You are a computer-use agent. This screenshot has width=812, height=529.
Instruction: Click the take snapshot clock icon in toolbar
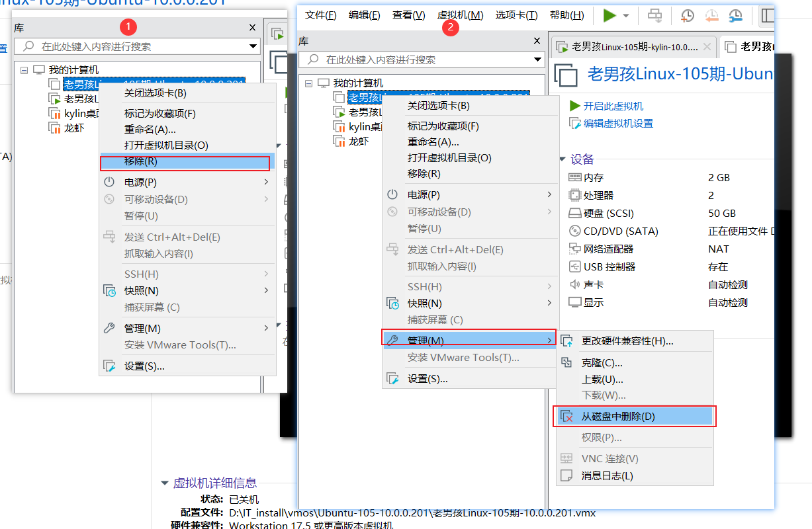688,15
